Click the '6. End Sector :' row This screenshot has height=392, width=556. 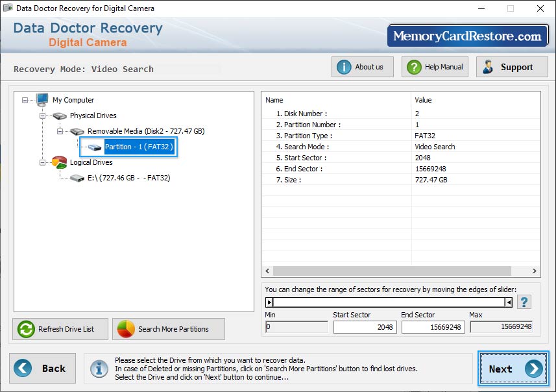[401, 169]
